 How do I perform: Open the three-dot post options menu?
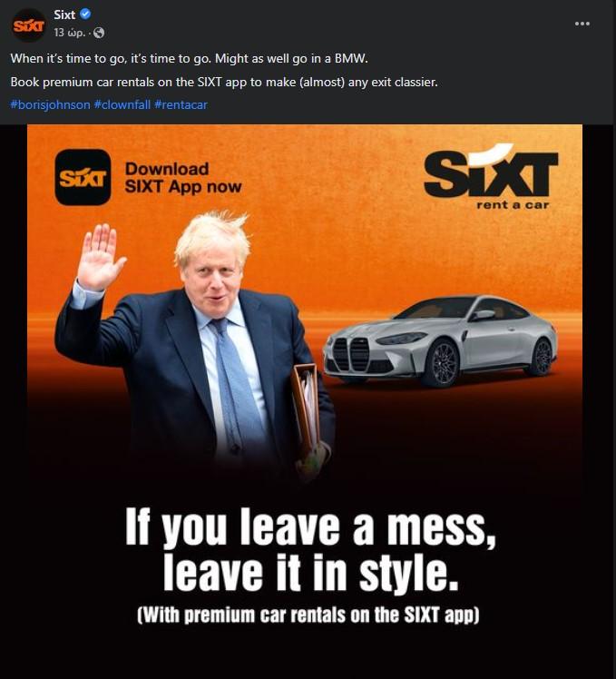click(582, 24)
